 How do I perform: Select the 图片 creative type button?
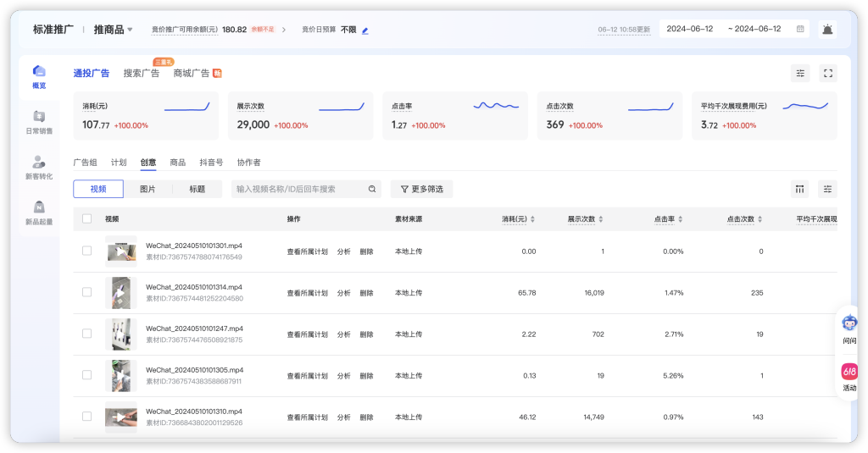pos(147,189)
